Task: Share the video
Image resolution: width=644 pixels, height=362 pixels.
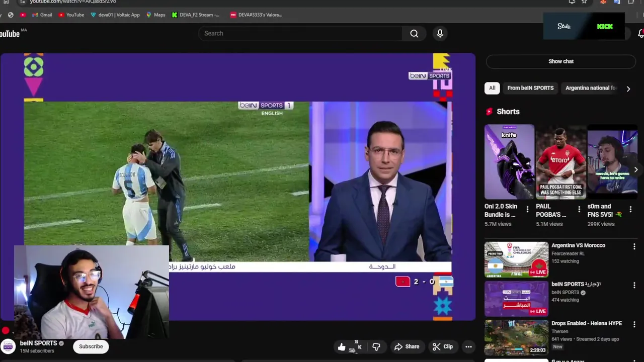Action: tap(407, 346)
